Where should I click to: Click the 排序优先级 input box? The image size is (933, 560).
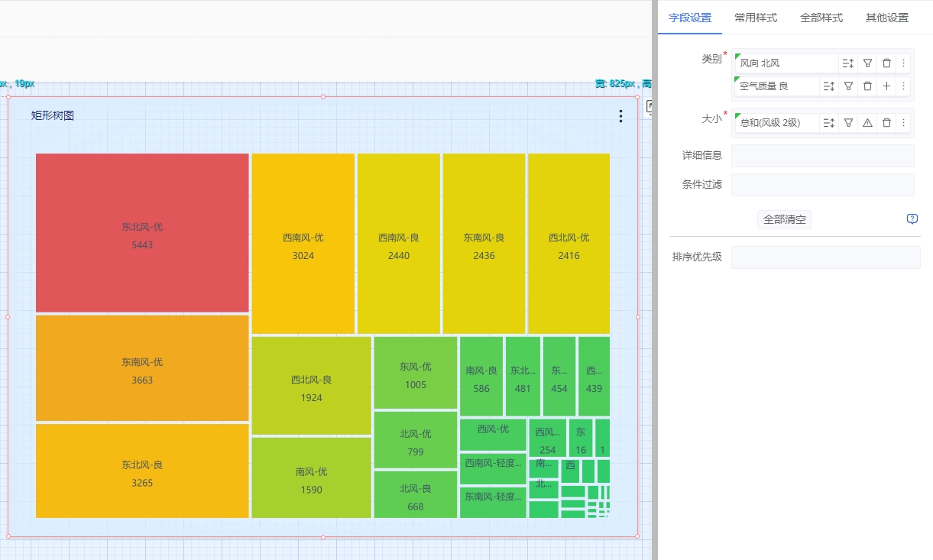[825, 257]
